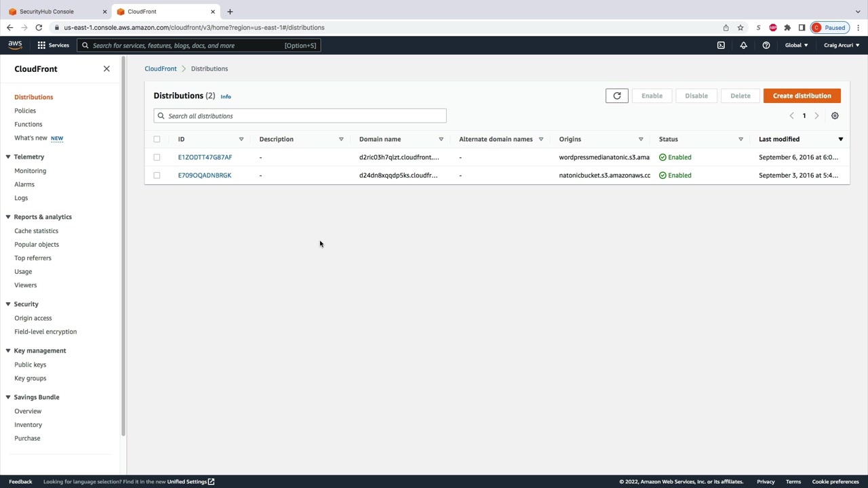Click Create distribution button
This screenshot has height=488, width=868.
802,96
